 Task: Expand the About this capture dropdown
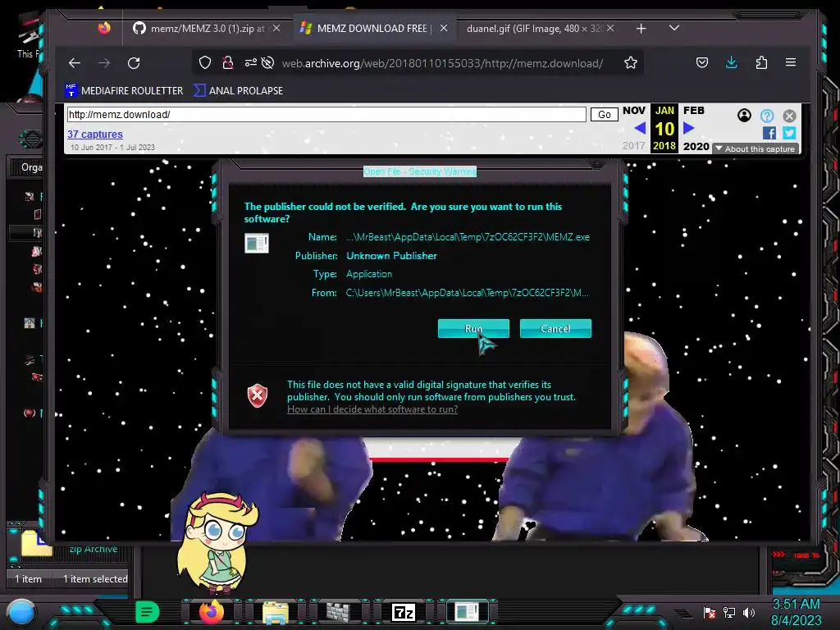[756, 149]
